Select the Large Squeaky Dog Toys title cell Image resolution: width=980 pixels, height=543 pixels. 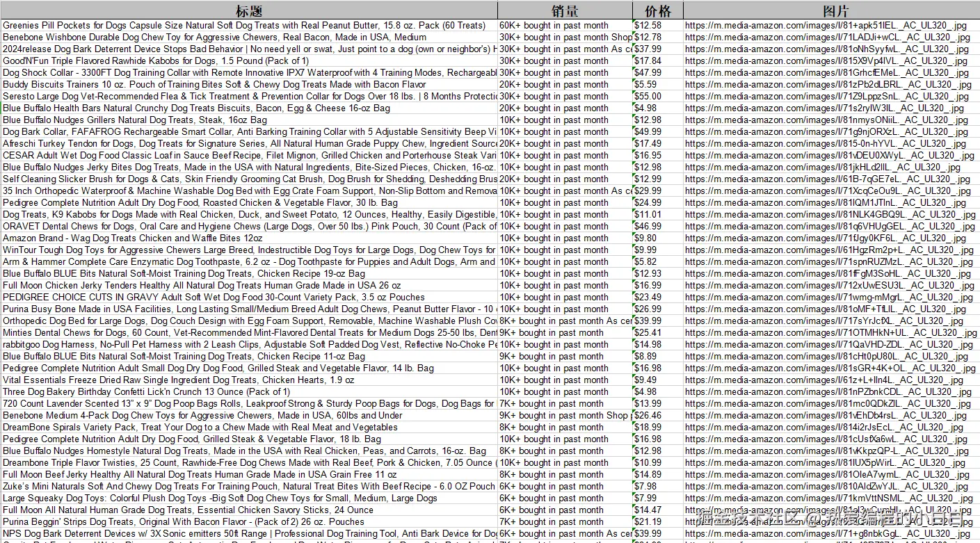[x=249, y=499]
